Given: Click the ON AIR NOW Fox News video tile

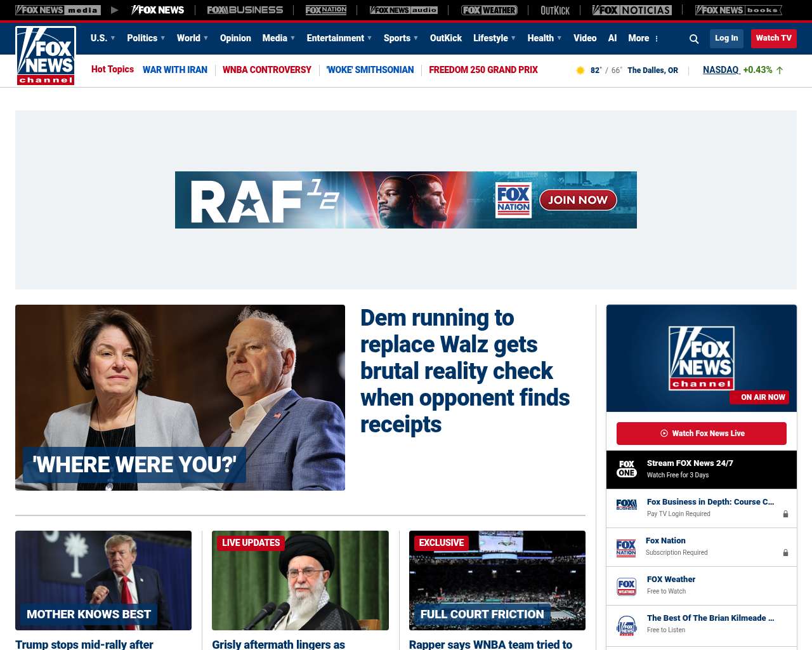Looking at the screenshot, I should pos(702,358).
